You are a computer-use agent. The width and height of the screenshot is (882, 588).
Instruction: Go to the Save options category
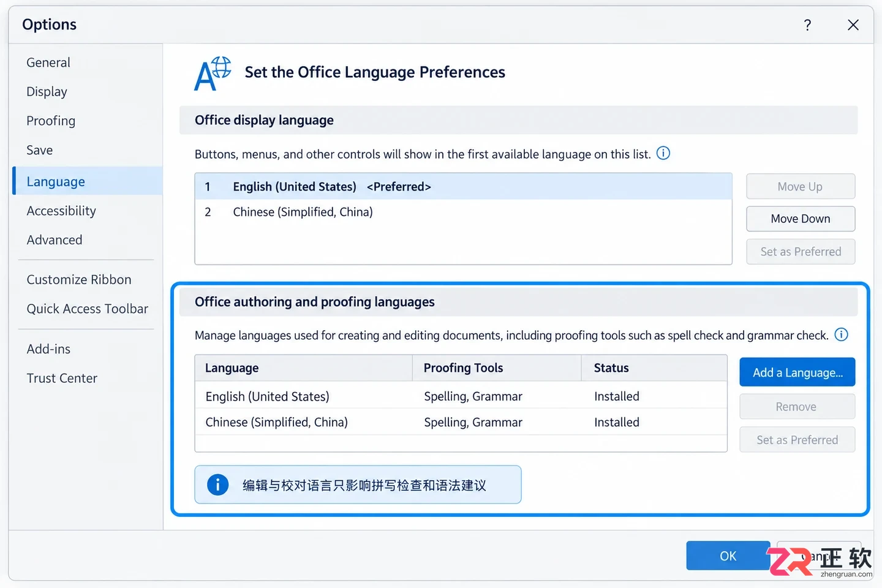[x=40, y=150]
